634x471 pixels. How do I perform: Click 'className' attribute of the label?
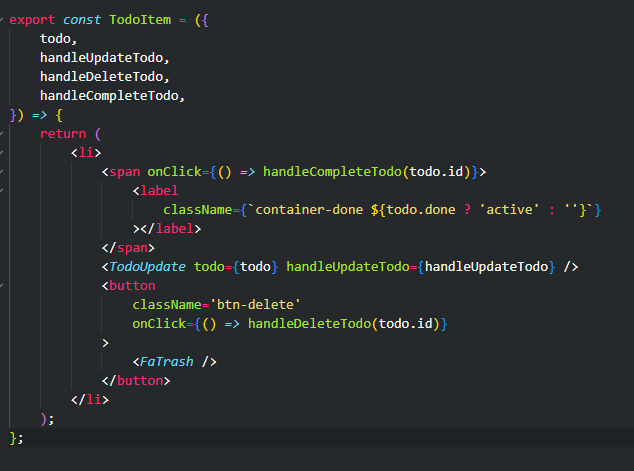197,210
